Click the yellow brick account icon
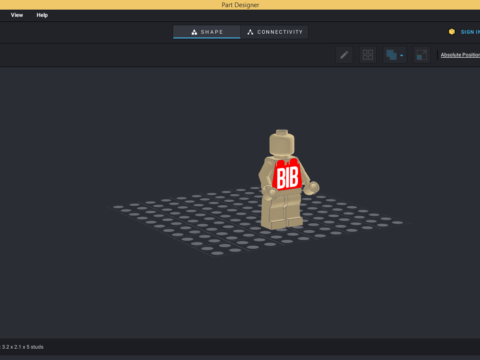This screenshot has height=360, width=480. (452, 32)
